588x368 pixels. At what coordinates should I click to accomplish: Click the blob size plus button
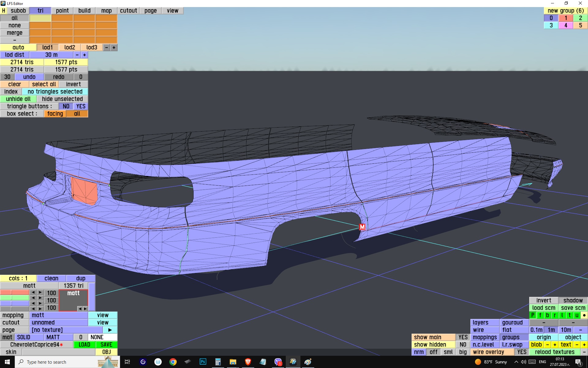555,345
